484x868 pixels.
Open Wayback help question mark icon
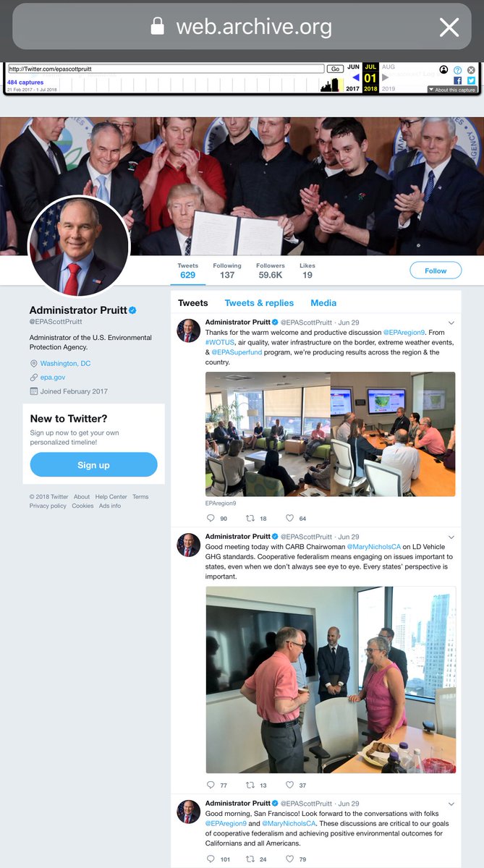(457, 69)
